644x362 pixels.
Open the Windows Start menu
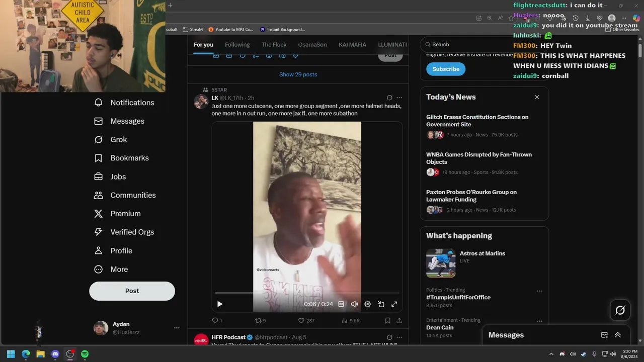pos(11,354)
